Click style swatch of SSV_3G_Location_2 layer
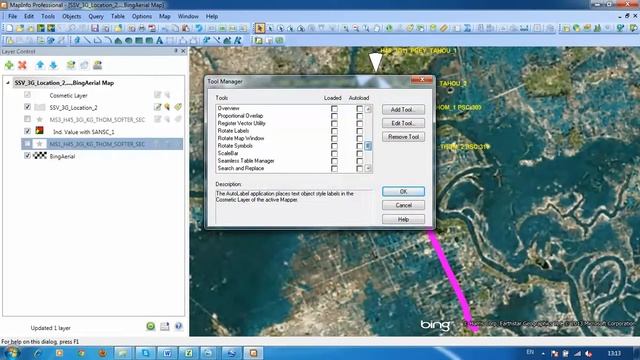 click(x=40, y=107)
